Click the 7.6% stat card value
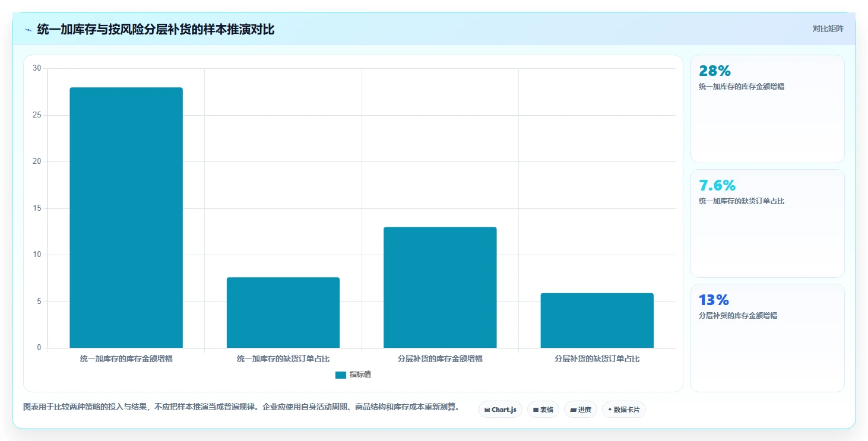 717,186
